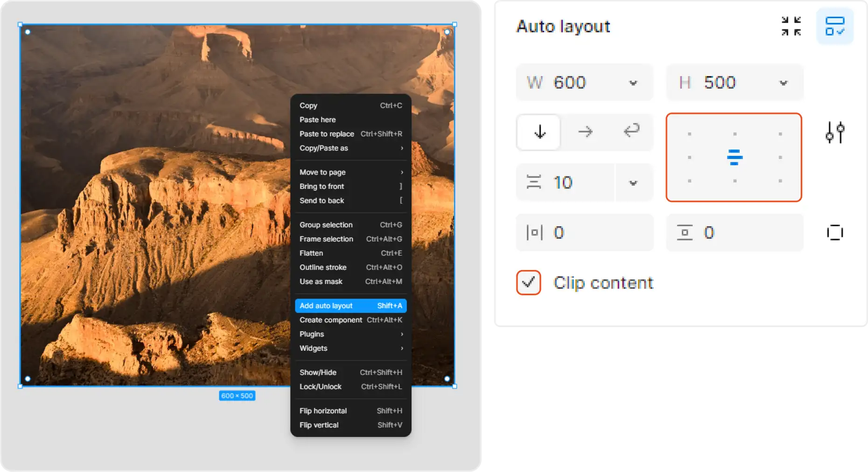Select wrap direction icon
868x472 pixels.
631,130
